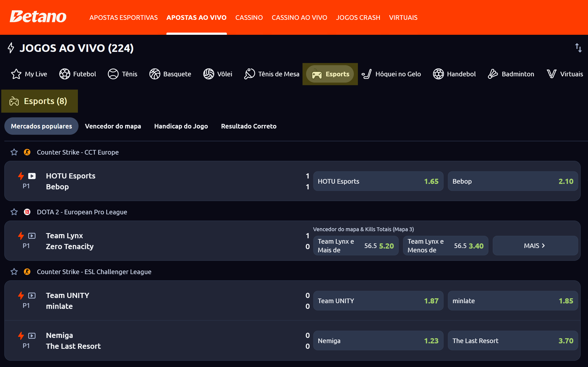Open live stream icon for HOTU Esports match
The image size is (588, 367).
[32, 176]
